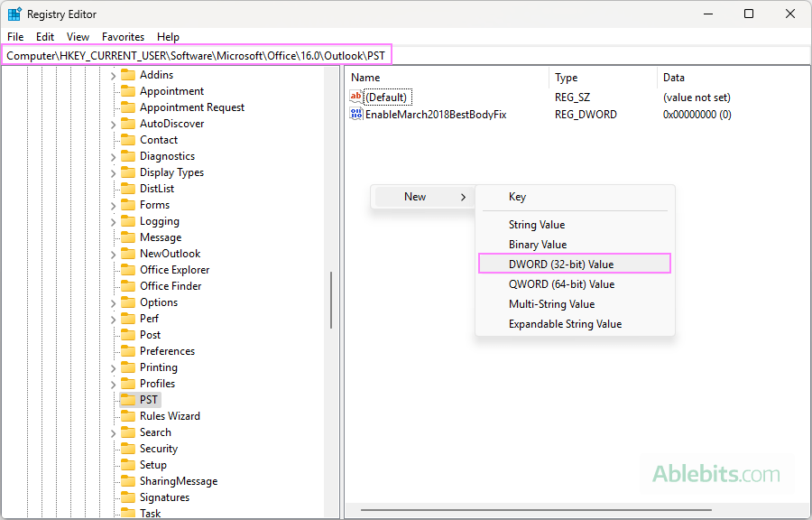The width and height of the screenshot is (812, 520).
Task: Select the Task key
Action: (x=150, y=514)
